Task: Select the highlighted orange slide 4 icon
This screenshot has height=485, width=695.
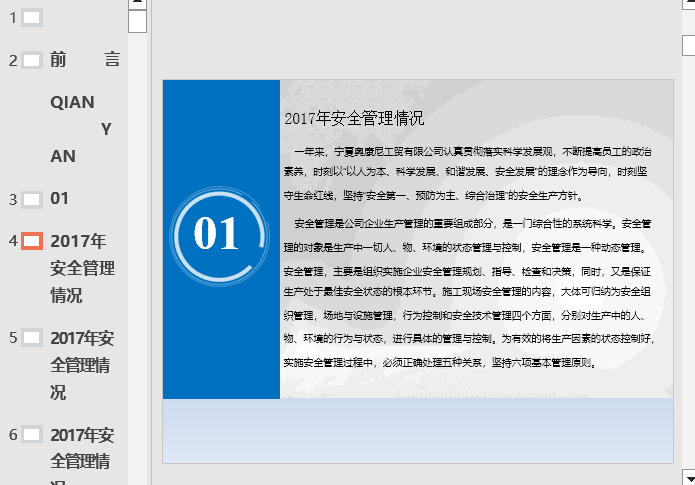Action: point(32,241)
